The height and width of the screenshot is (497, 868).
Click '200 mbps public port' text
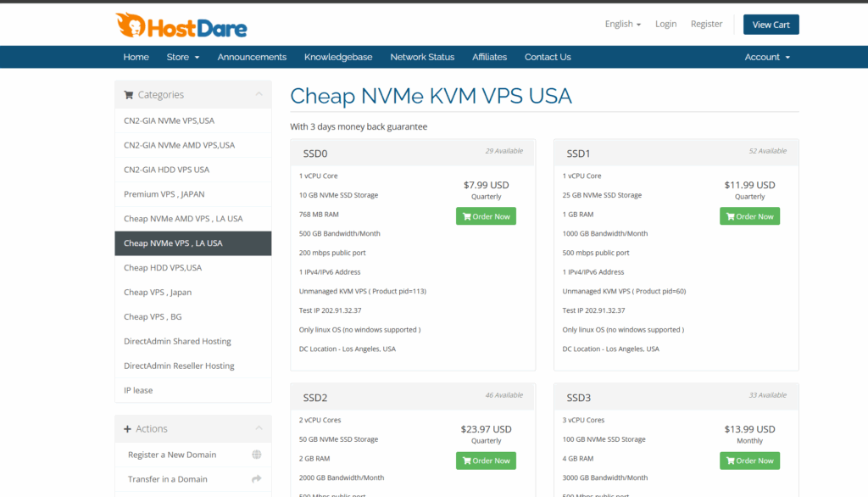coord(332,253)
